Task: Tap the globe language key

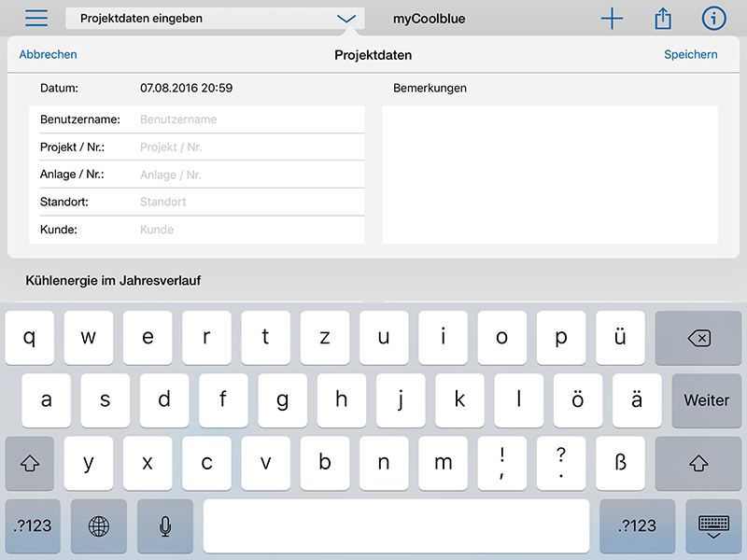Action: click(x=99, y=526)
